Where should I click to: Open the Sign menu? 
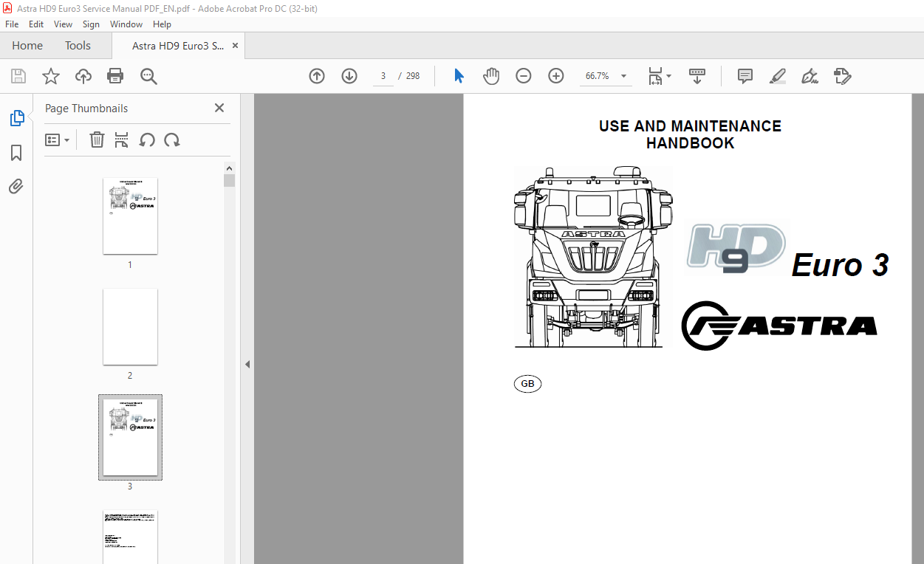pyautogui.click(x=91, y=24)
